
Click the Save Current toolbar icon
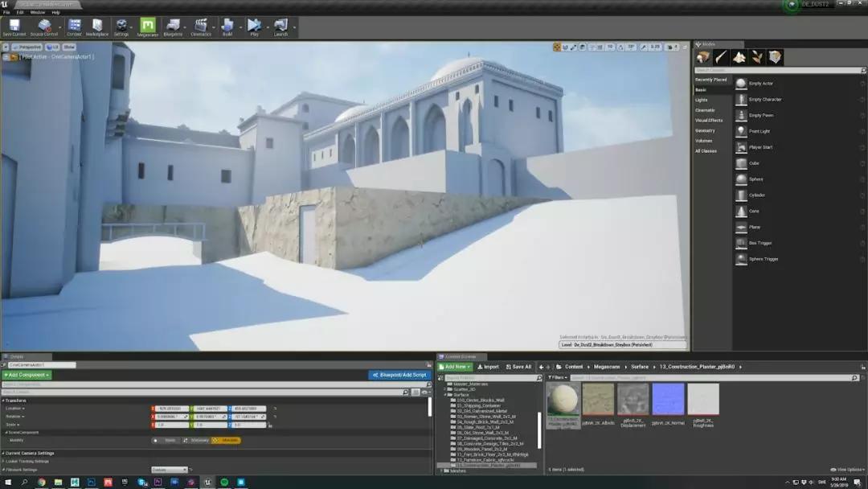coord(14,27)
